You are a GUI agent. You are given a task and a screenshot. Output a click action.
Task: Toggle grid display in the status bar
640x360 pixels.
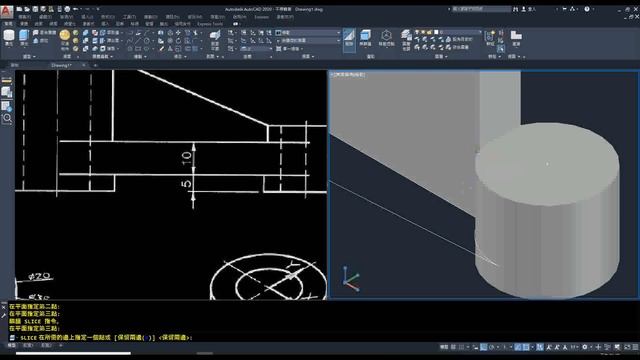pos(453,347)
